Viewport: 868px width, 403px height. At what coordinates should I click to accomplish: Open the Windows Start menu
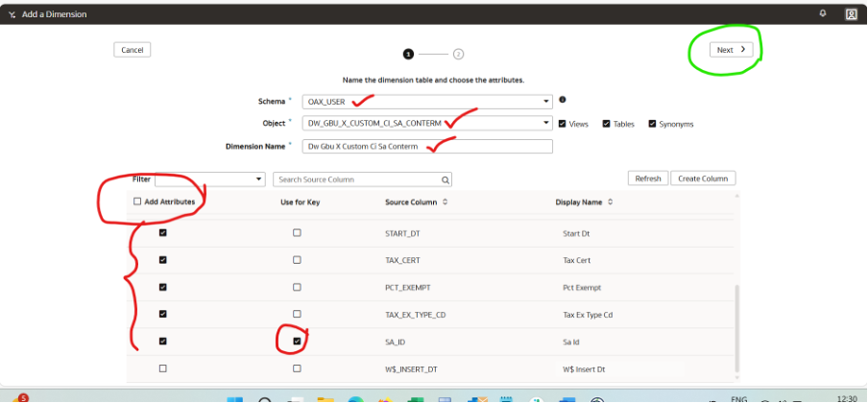click(x=234, y=398)
